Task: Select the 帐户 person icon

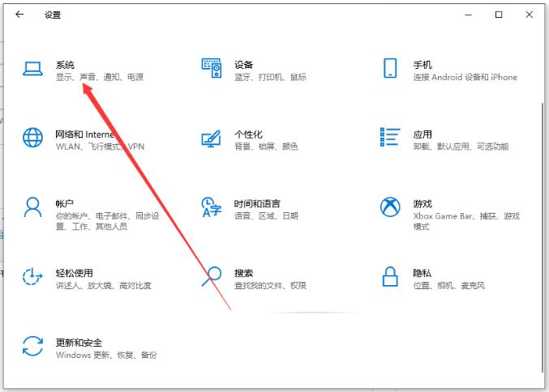Action: click(x=32, y=208)
